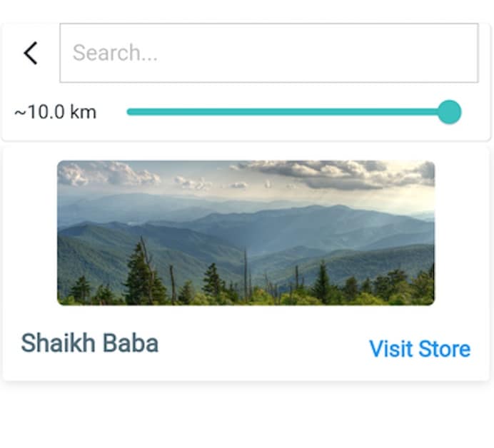
Task: Click the clouds in the banner photo
Action: [x=336, y=173]
